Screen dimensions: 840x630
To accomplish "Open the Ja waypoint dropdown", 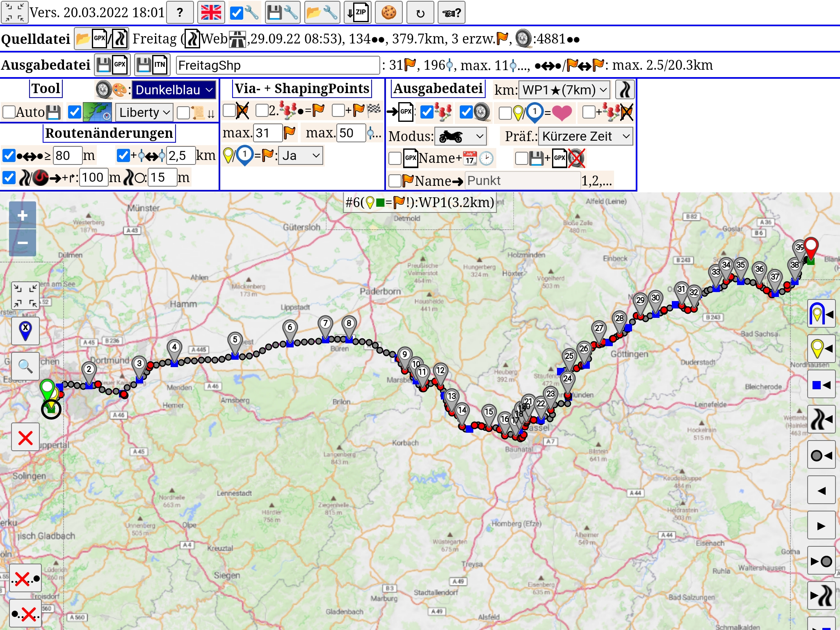I will 301,156.
